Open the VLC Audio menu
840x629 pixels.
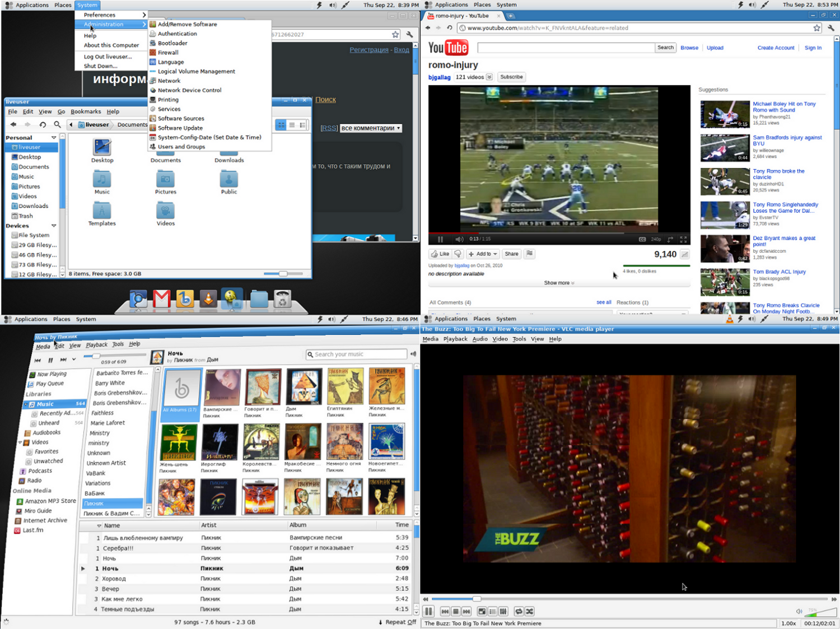[x=480, y=339]
